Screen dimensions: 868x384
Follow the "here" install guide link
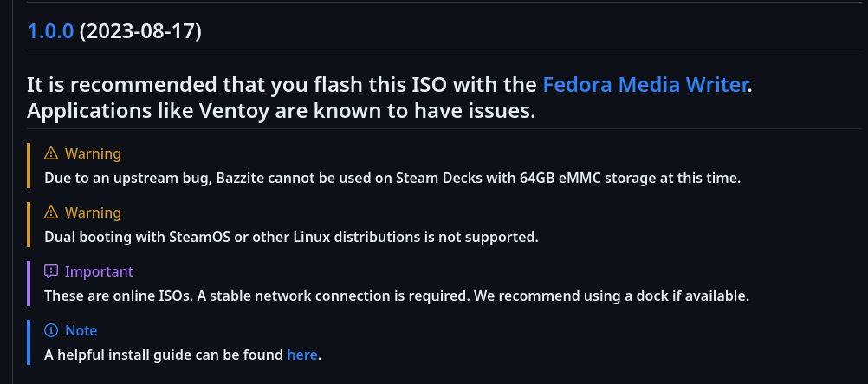pos(302,355)
